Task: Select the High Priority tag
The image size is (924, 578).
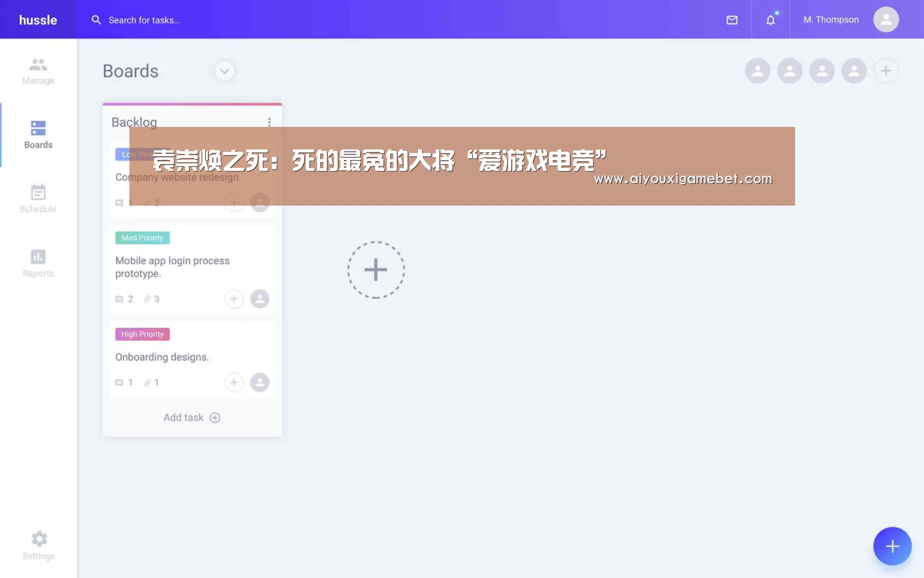Action: [142, 334]
